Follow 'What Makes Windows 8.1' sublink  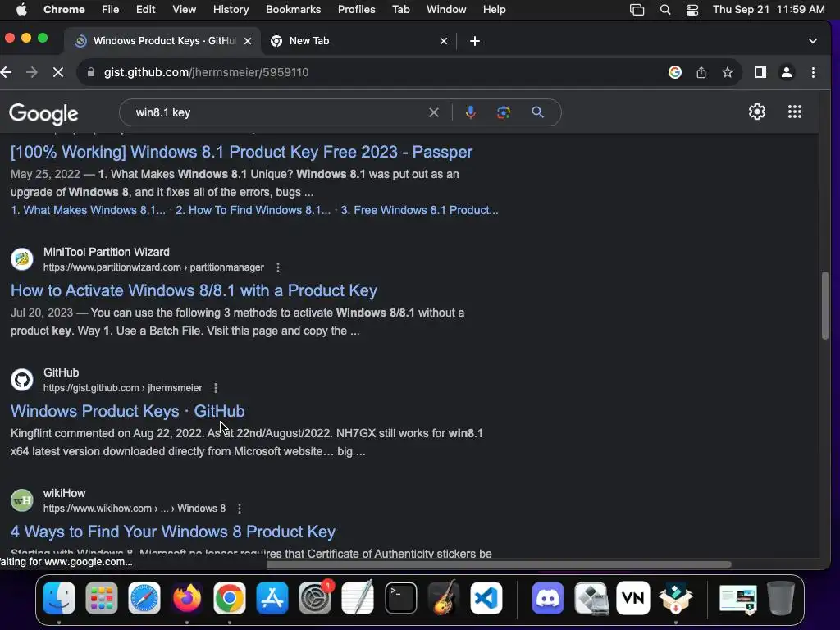[88, 211]
